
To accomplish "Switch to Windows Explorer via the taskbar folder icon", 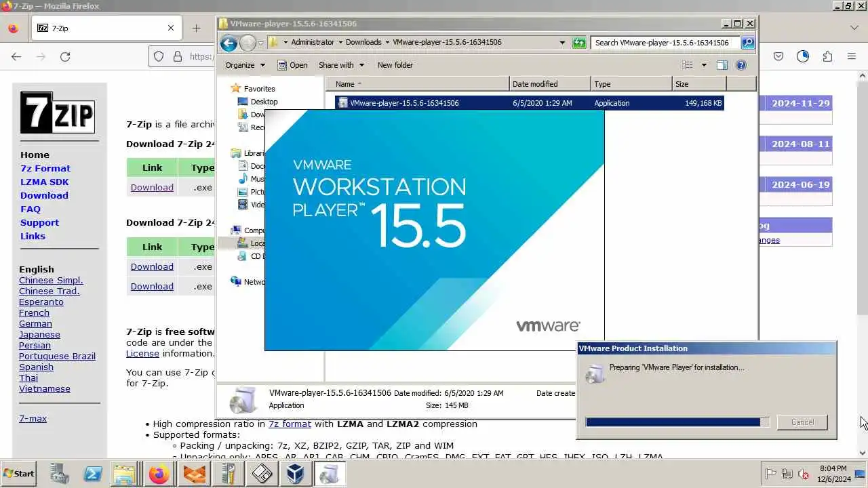I will (x=125, y=474).
